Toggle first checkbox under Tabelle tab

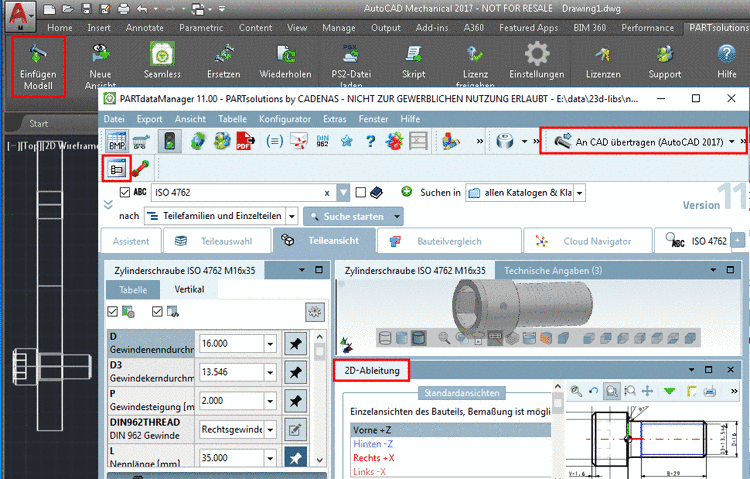click(113, 312)
